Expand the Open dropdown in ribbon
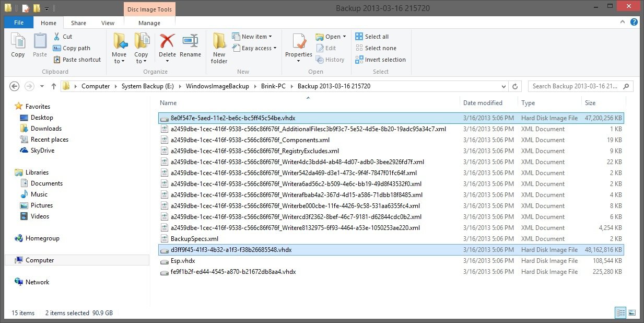The width and height of the screenshot is (644, 323). [344, 37]
